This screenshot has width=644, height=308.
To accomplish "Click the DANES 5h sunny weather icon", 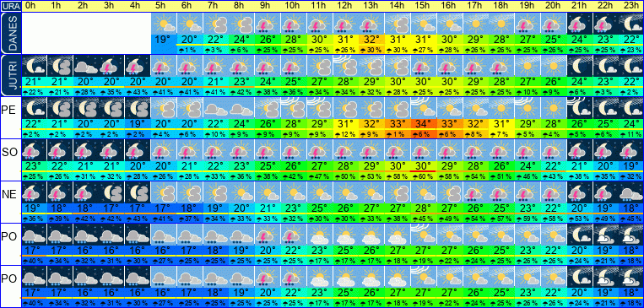I will pyautogui.click(x=164, y=24).
